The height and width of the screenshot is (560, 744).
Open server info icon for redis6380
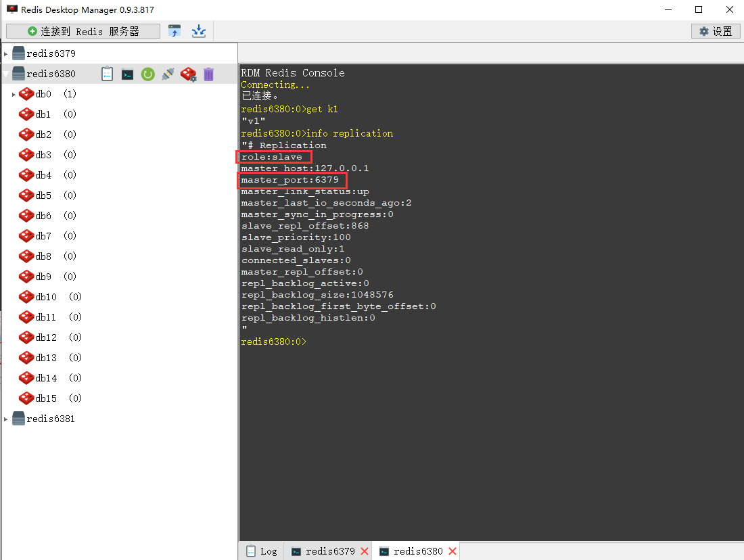pyautogui.click(x=108, y=74)
